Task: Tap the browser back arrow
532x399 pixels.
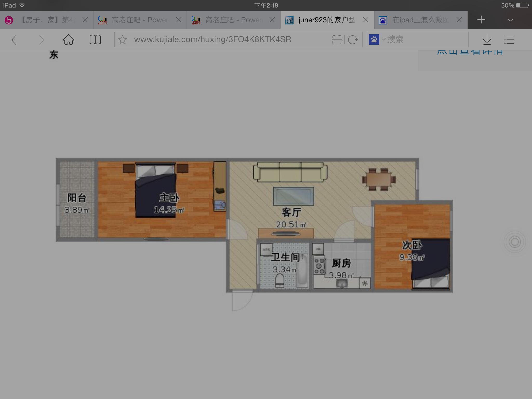Action: [x=15, y=40]
